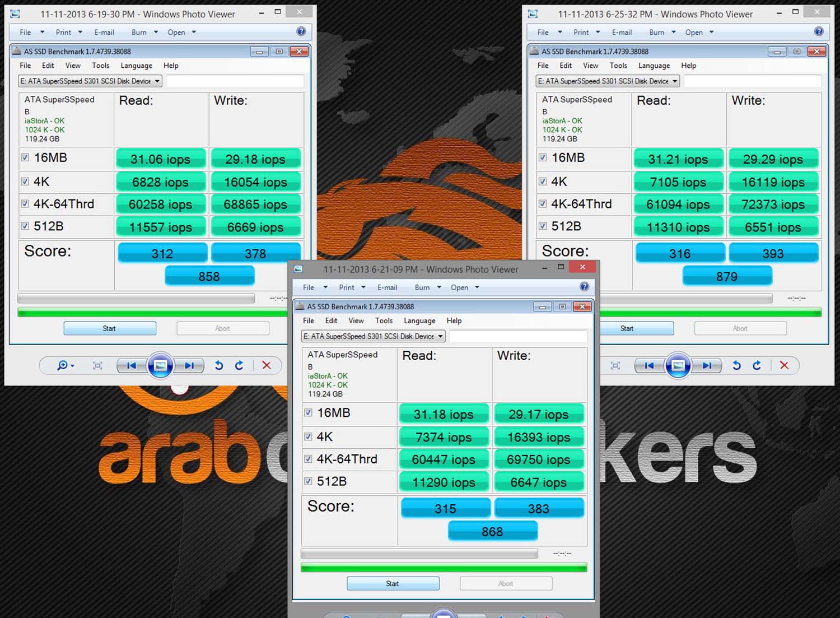Play slide show in 6-25-32 PM viewer

pyautogui.click(x=678, y=366)
